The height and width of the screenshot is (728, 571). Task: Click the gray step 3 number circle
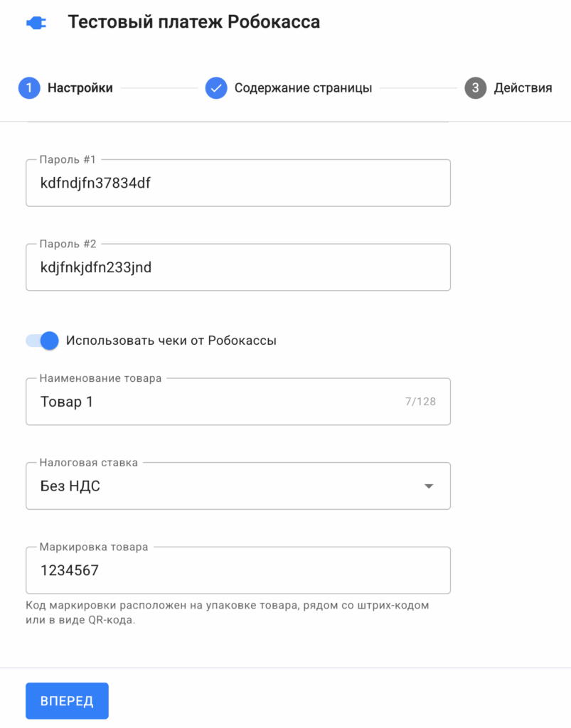point(476,88)
